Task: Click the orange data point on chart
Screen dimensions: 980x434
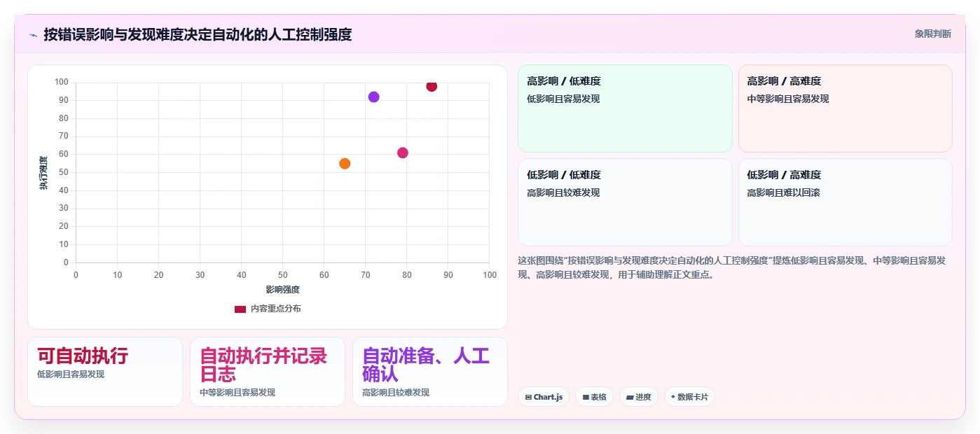Action: 345,164
